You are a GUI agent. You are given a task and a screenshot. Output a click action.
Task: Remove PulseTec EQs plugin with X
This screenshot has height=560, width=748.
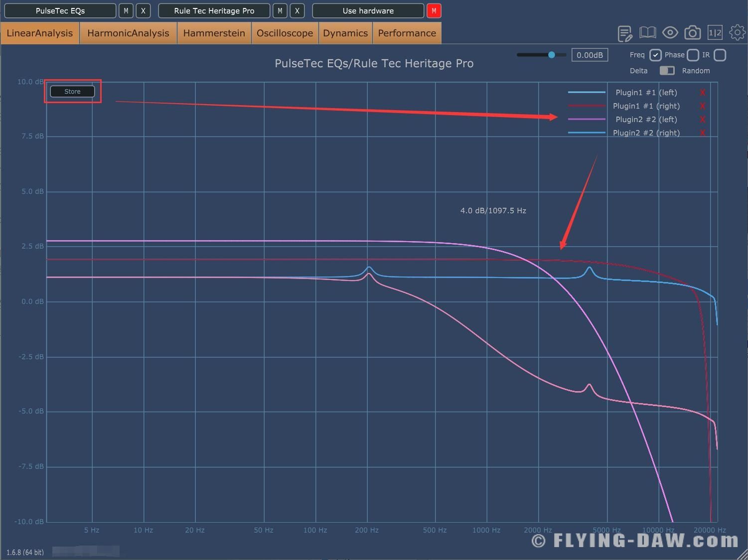(x=143, y=11)
